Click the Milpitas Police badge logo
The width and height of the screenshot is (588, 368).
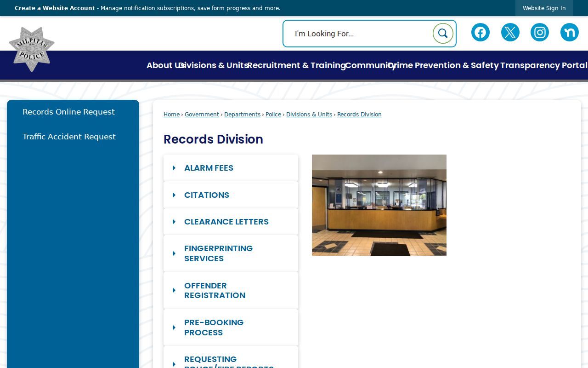coord(32,49)
